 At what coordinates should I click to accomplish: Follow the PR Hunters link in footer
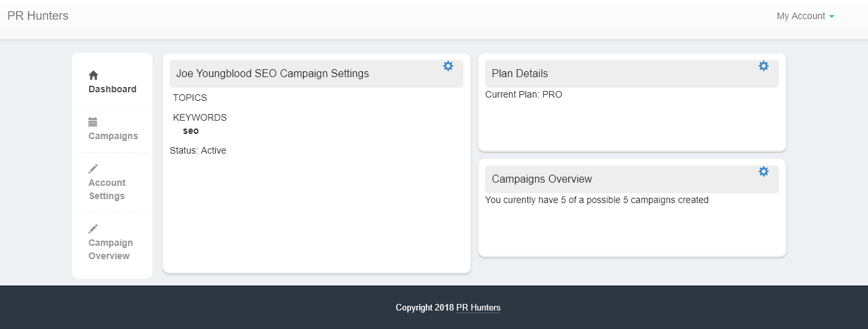(x=478, y=307)
